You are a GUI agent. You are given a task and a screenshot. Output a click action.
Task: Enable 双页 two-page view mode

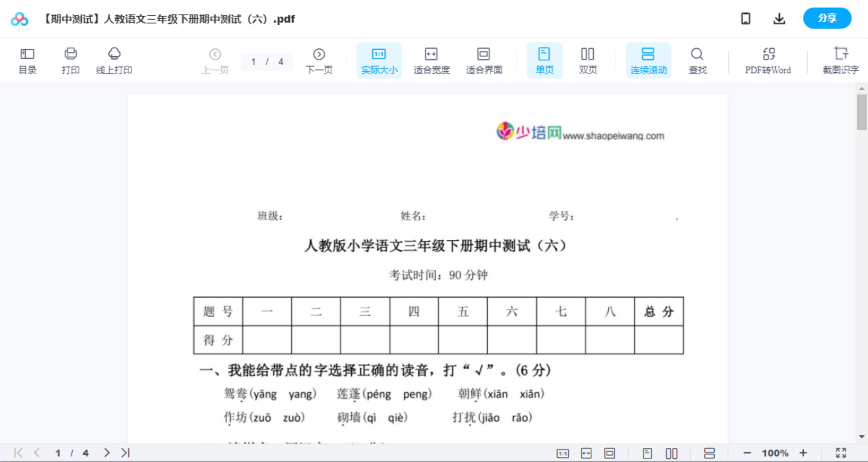tap(588, 60)
